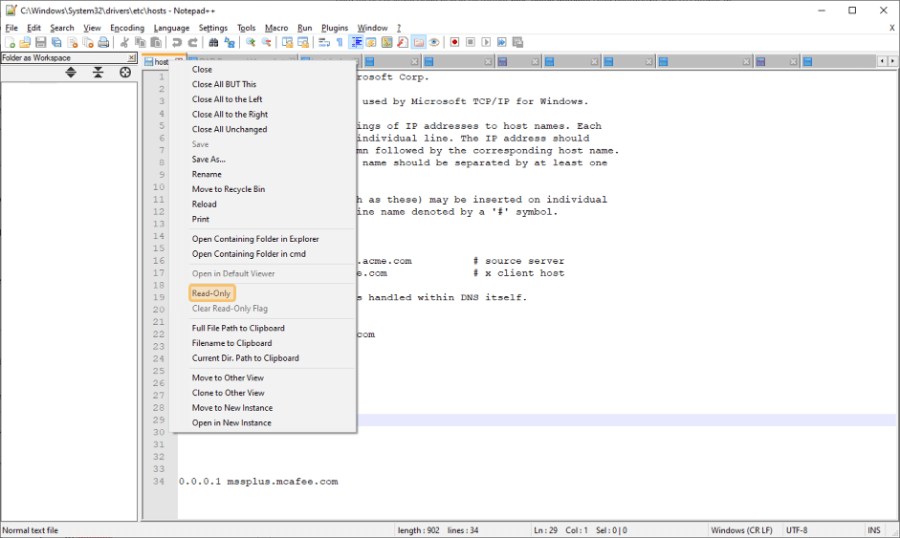900x538 pixels.
Task: Click the Paste toolbar icon
Action: point(156,42)
